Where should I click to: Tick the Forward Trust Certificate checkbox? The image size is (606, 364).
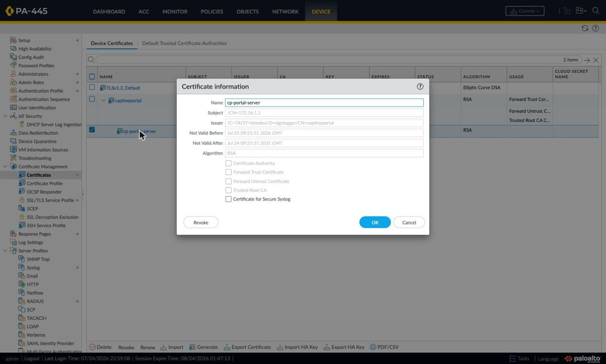[228, 172]
